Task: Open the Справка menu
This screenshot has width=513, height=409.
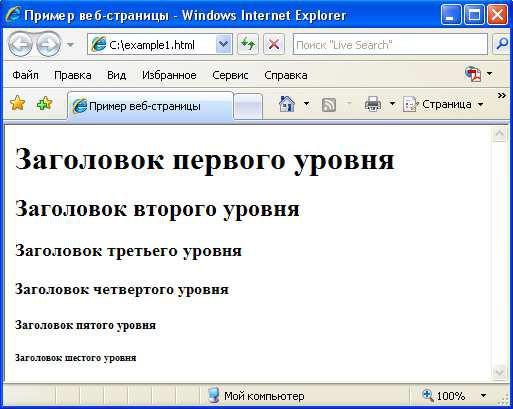Action: coord(286,75)
